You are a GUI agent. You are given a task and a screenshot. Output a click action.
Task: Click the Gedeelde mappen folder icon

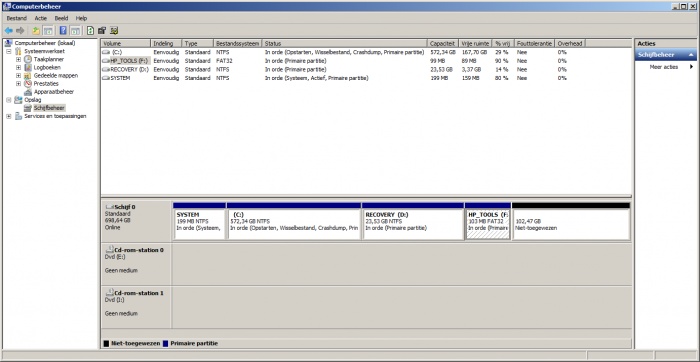click(x=28, y=75)
